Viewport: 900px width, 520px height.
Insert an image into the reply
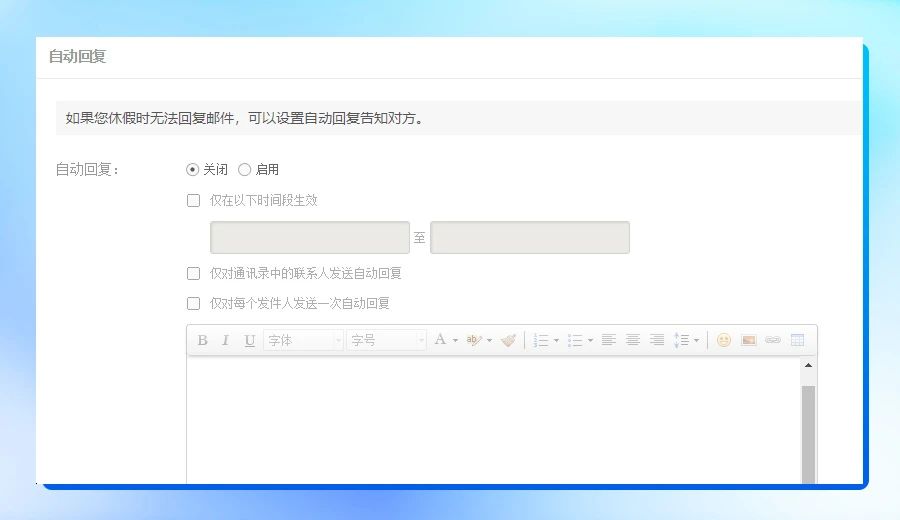748,340
